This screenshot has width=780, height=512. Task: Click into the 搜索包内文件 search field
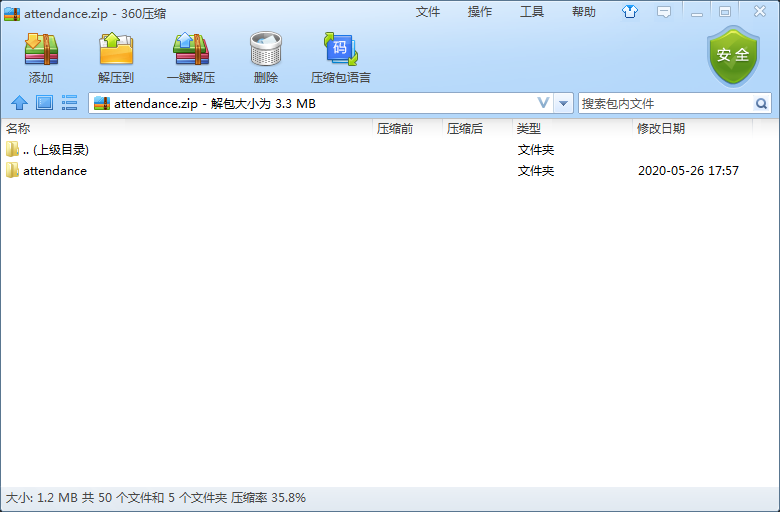(x=667, y=103)
